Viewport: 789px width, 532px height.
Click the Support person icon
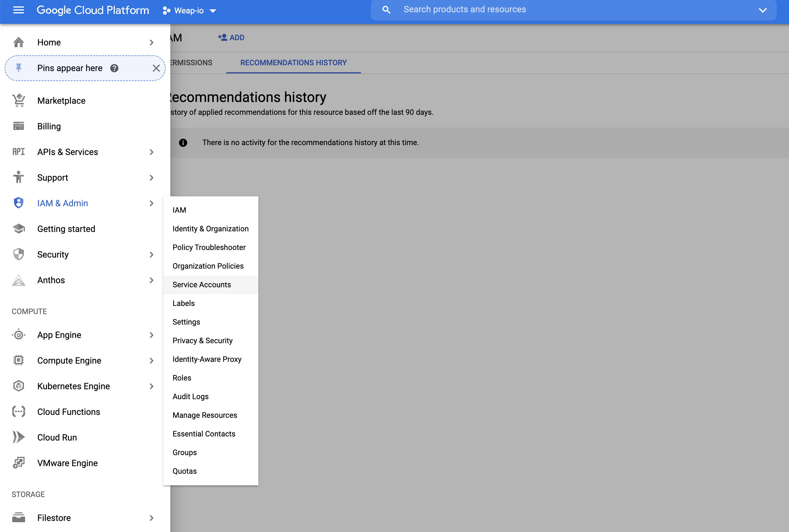tap(19, 177)
